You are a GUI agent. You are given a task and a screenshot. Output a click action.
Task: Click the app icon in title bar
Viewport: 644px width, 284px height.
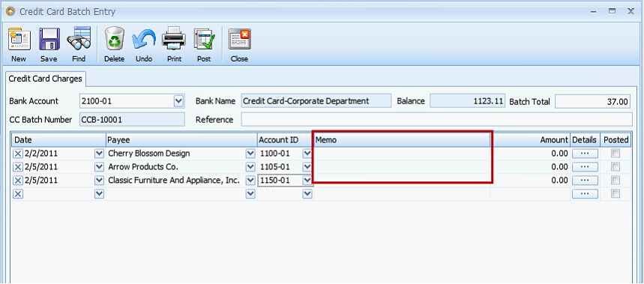coord(10,11)
